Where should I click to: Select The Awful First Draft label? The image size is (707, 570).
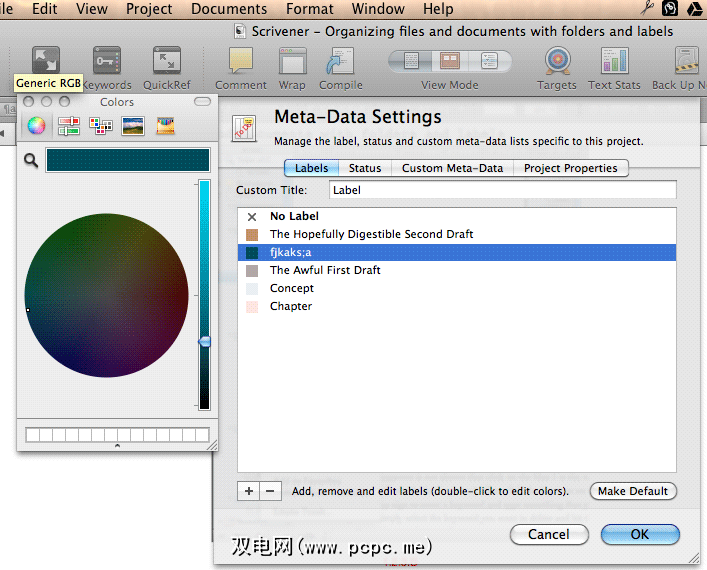pyautogui.click(x=457, y=271)
